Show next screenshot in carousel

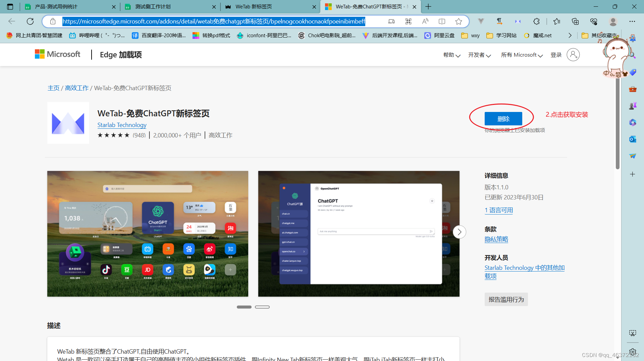tap(460, 232)
